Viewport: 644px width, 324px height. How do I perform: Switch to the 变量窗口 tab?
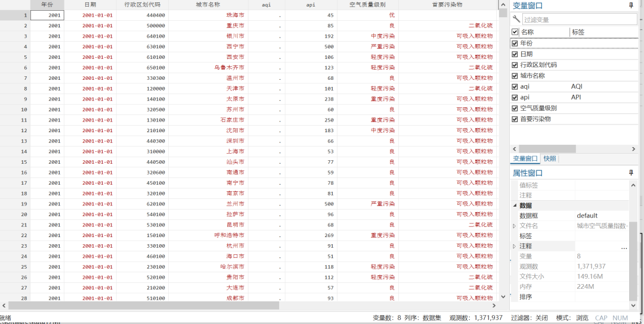coord(525,158)
